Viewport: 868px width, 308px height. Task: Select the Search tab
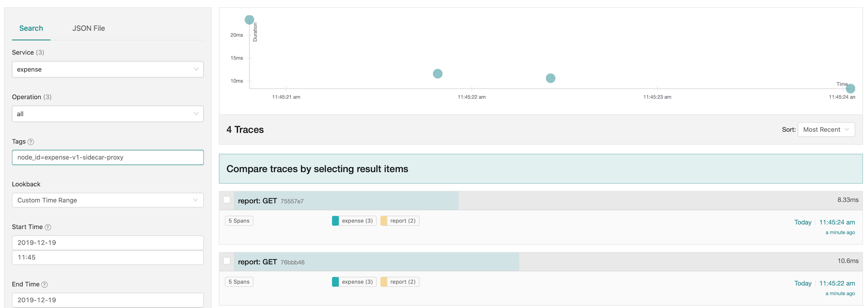click(x=31, y=28)
